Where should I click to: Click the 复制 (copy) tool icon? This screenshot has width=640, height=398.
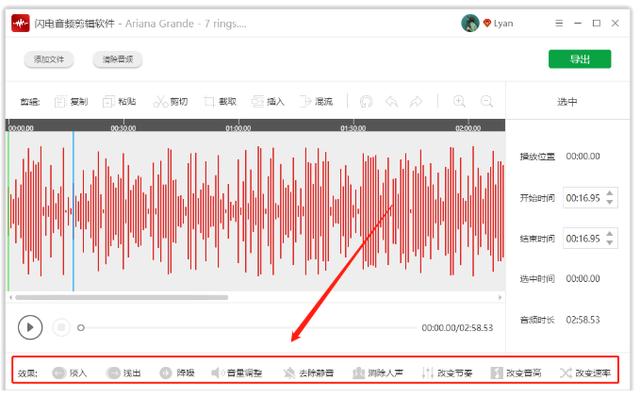coord(60,101)
